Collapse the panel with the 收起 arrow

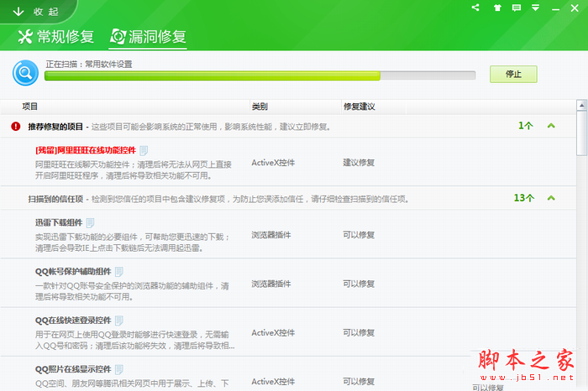pyautogui.click(x=35, y=12)
